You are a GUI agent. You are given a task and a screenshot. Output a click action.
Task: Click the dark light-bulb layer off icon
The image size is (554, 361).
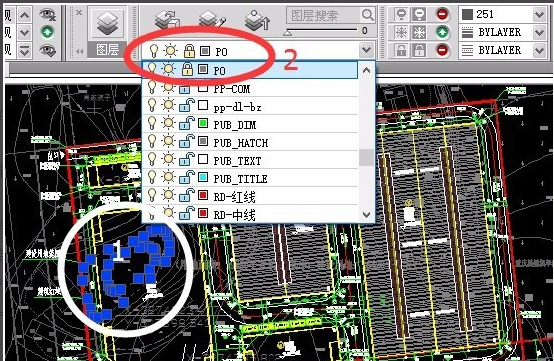point(401,14)
